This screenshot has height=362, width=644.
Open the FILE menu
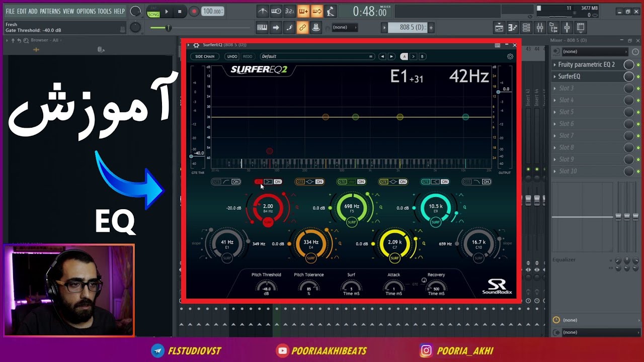pyautogui.click(x=10, y=11)
